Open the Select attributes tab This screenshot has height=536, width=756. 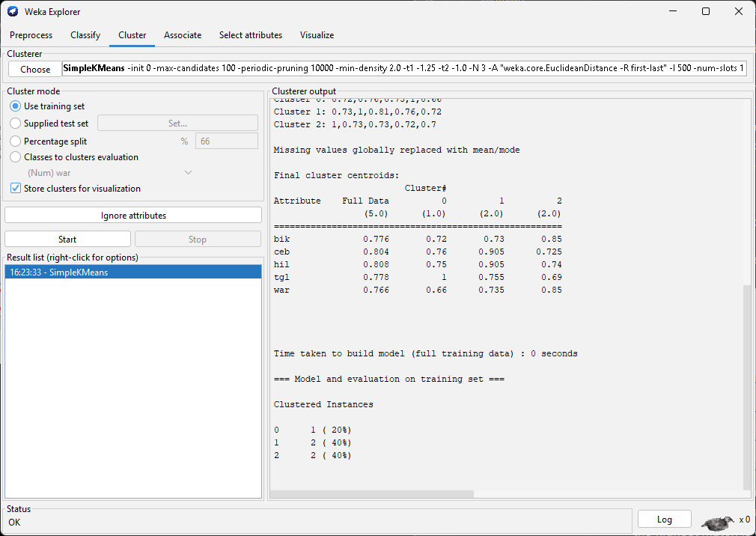[x=251, y=35]
